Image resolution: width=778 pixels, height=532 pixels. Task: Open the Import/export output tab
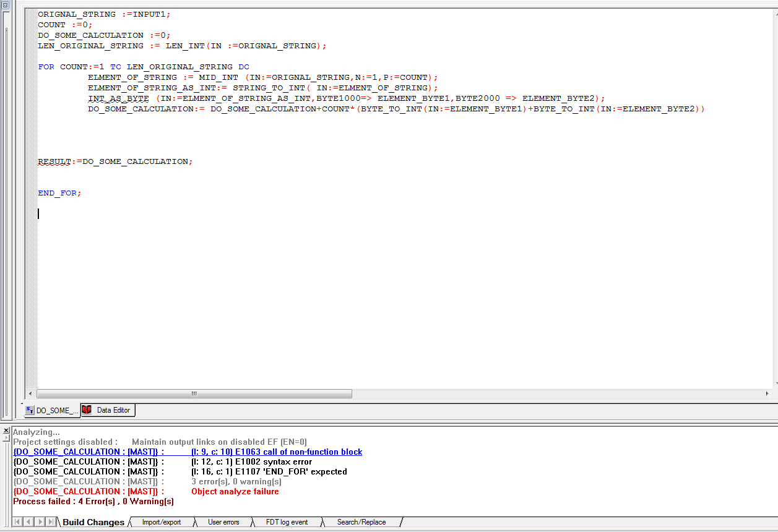(162, 522)
